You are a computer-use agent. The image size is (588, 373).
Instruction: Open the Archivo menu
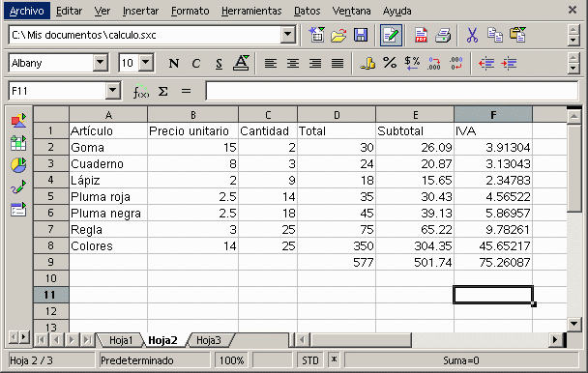pyautogui.click(x=27, y=11)
